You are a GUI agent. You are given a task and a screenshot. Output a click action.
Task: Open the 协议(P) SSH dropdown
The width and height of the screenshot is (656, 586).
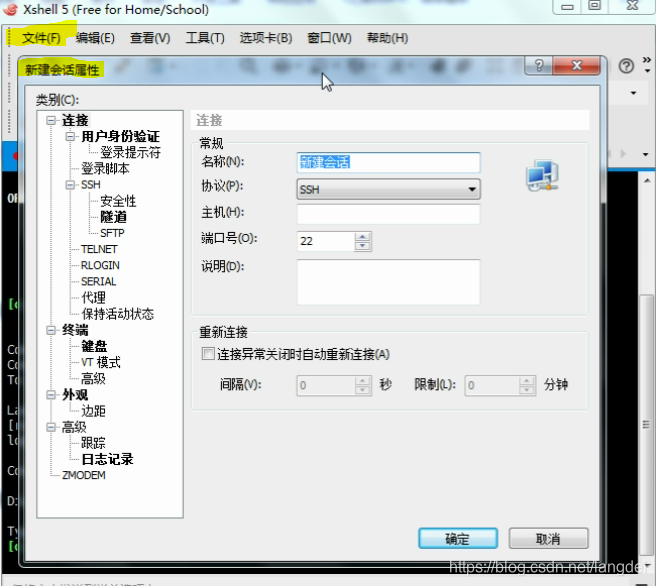click(388, 189)
